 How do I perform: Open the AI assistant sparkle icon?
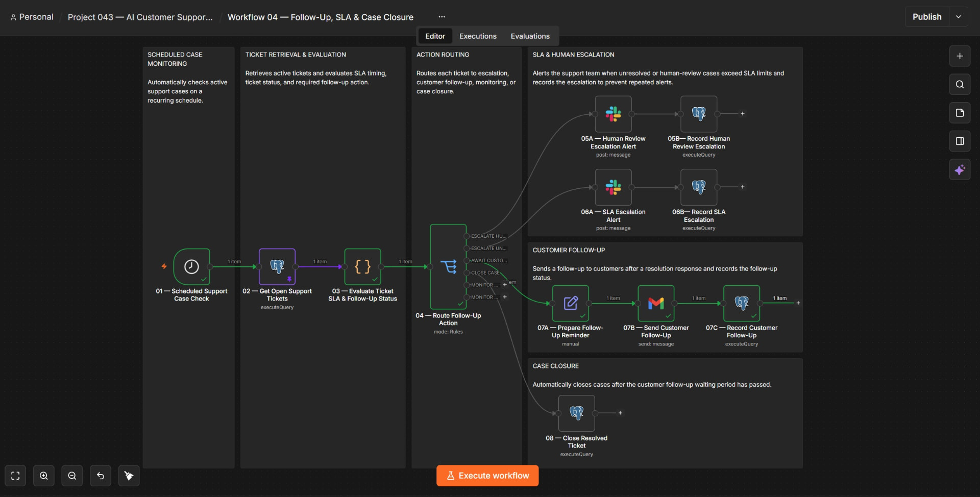pyautogui.click(x=960, y=169)
